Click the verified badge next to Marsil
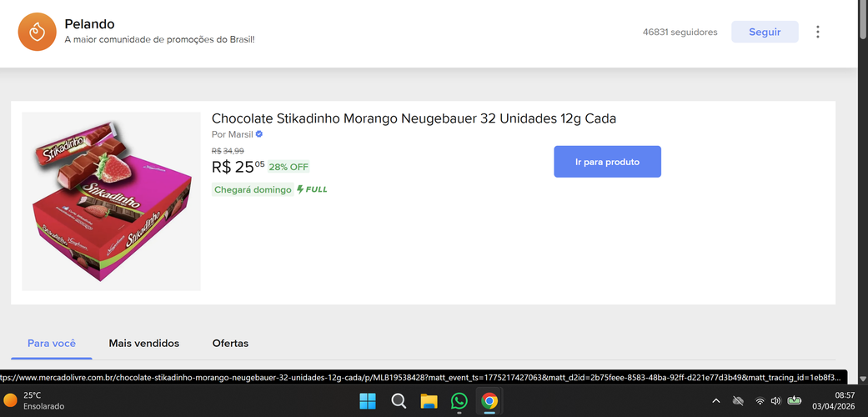 pyautogui.click(x=259, y=134)
